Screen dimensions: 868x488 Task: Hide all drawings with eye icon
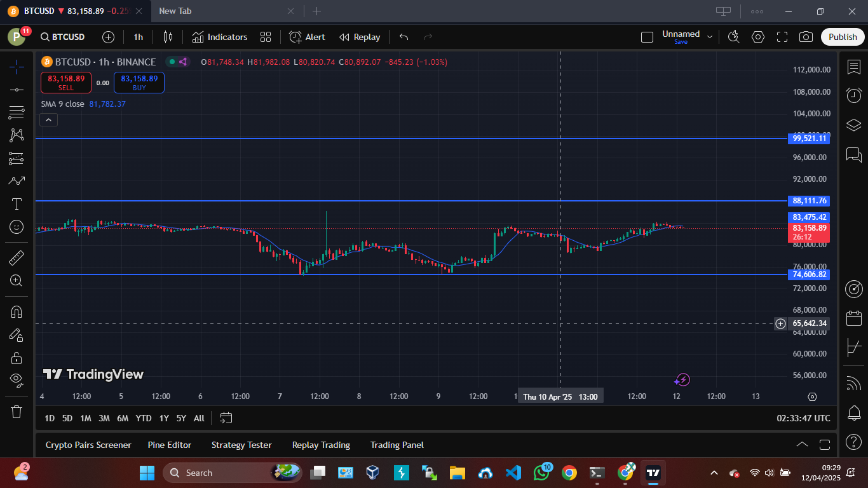(17, 381)
